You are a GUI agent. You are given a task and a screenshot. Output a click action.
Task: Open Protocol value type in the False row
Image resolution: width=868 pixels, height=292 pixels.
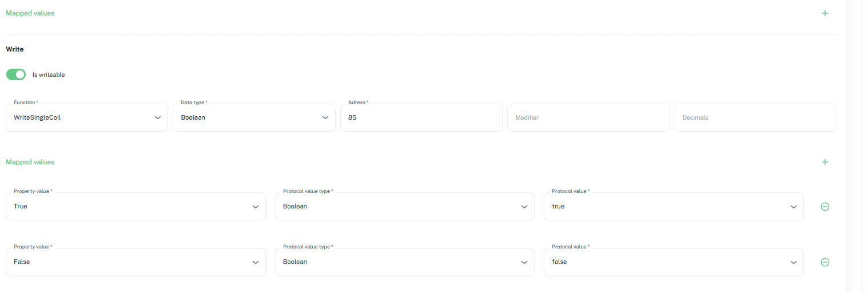404,262
